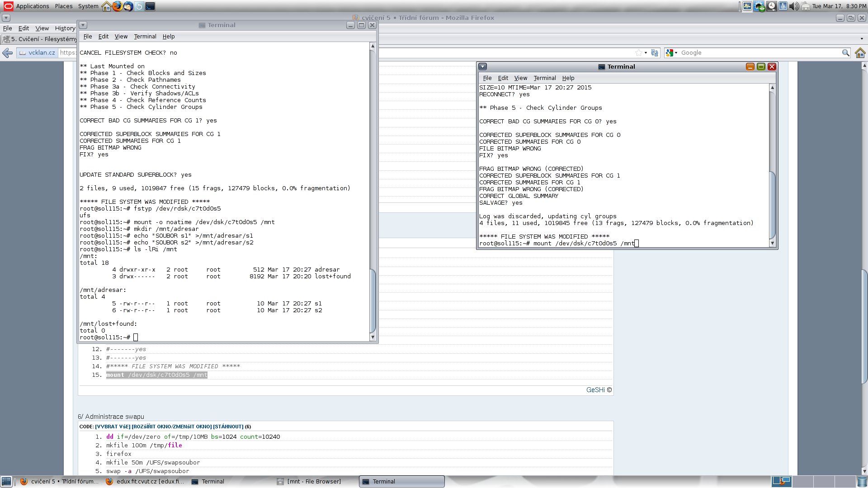Open the tab list dropdown arrow

862,39
